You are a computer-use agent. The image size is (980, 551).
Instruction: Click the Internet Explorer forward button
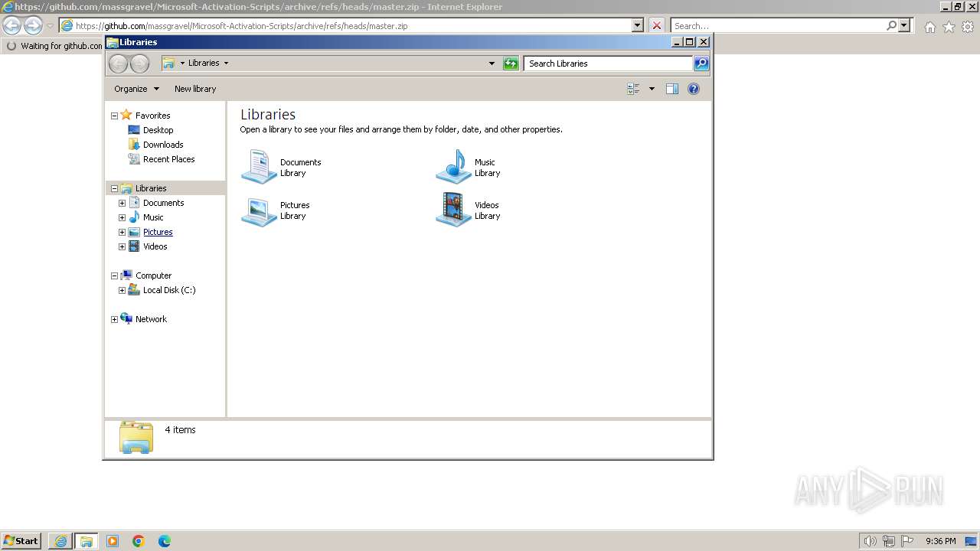pos(33,26)
